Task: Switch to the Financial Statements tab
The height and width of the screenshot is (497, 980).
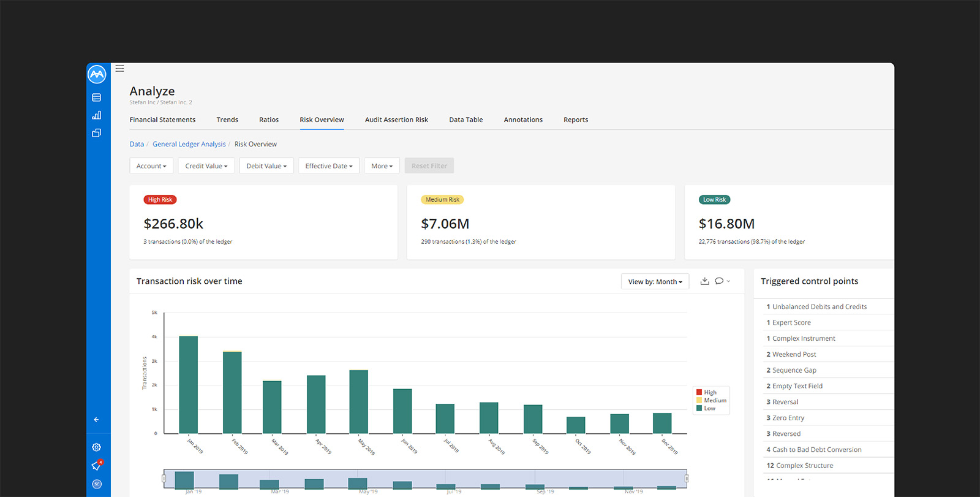Action: pyautogui.click(x=163, y=120)
